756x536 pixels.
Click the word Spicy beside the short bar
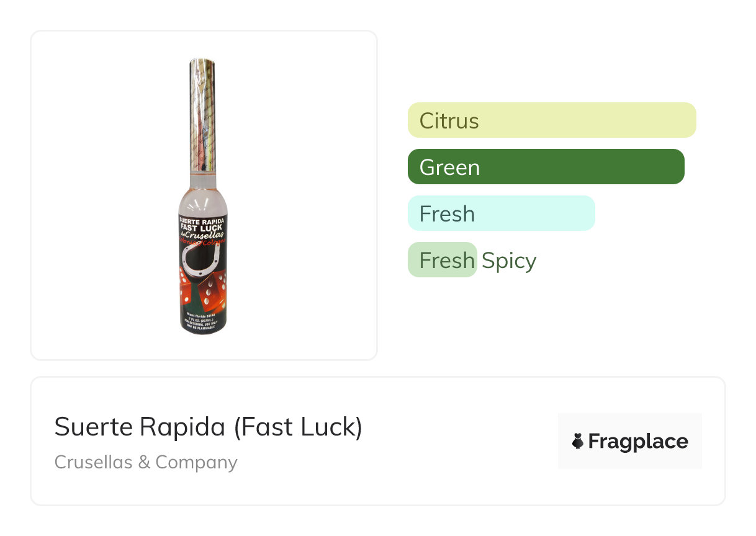(508, 261)
